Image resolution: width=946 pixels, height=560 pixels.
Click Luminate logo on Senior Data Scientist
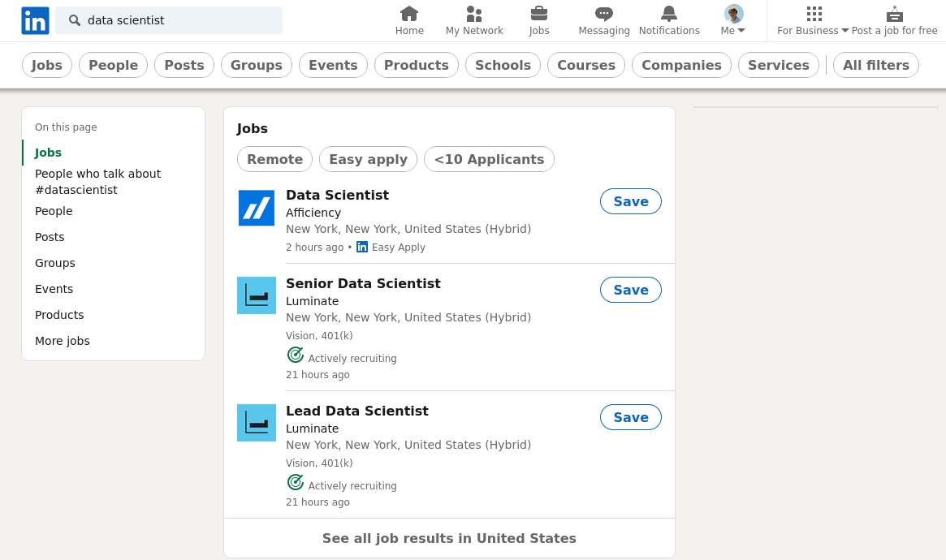(257, 295)
